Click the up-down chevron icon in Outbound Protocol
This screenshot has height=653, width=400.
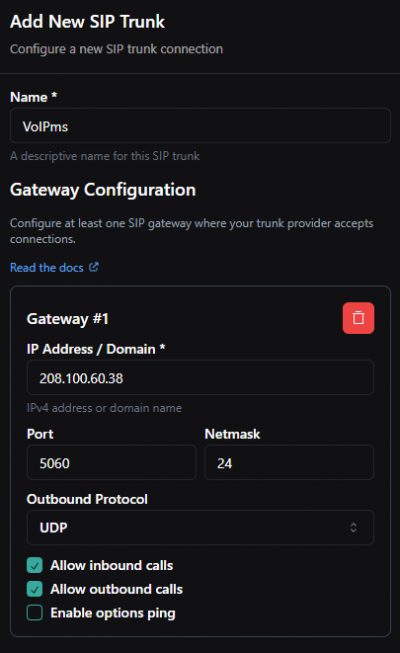coord(353,528)
